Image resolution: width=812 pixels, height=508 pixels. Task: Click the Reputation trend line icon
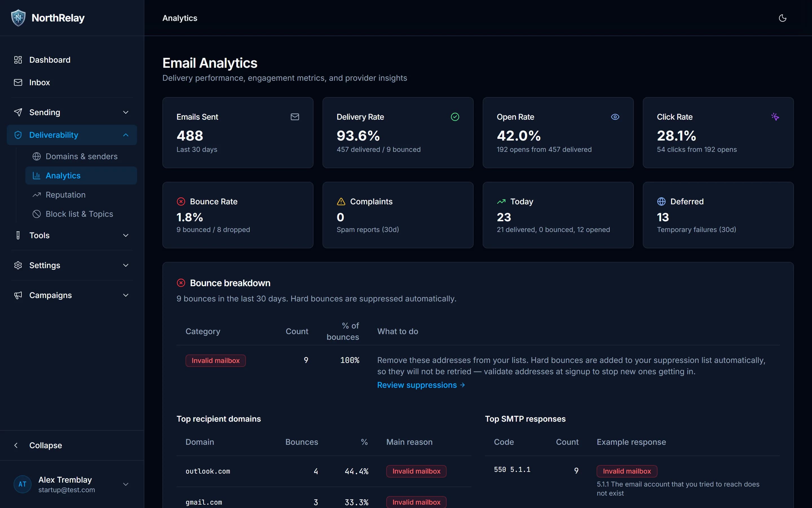click(x=37, y=194)
